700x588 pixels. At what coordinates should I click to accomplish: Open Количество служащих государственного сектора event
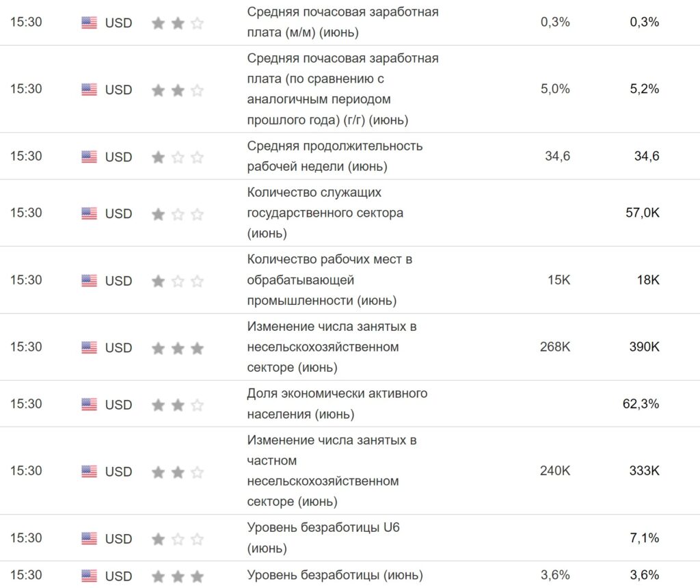pyautogui.click(x=325, y=213)
